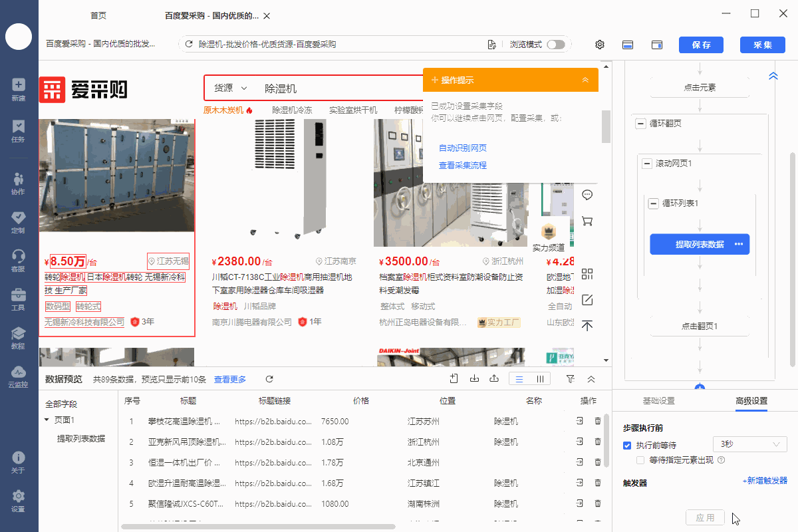Switch to the 首页 tab
The image size is (798, 532).
click(98, 15)
